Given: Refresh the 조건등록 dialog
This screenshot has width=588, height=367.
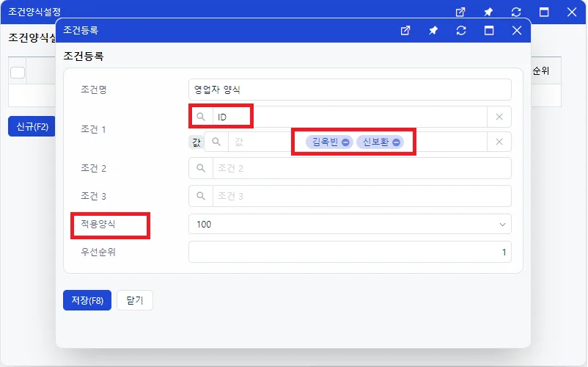Looking at the screenshot, I should (461, 30).
